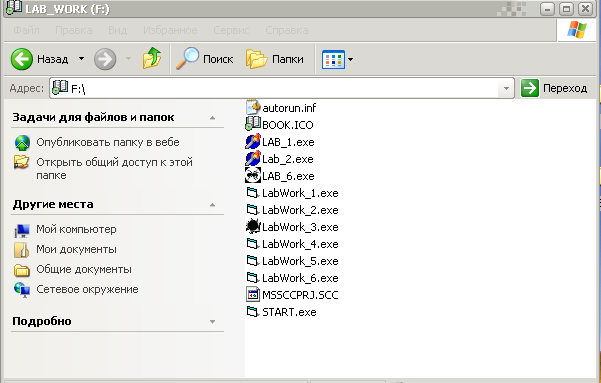Viewport: 601px width, 383px height.
Task: Select the LabWork_5.exe file name
Action: 300,261
